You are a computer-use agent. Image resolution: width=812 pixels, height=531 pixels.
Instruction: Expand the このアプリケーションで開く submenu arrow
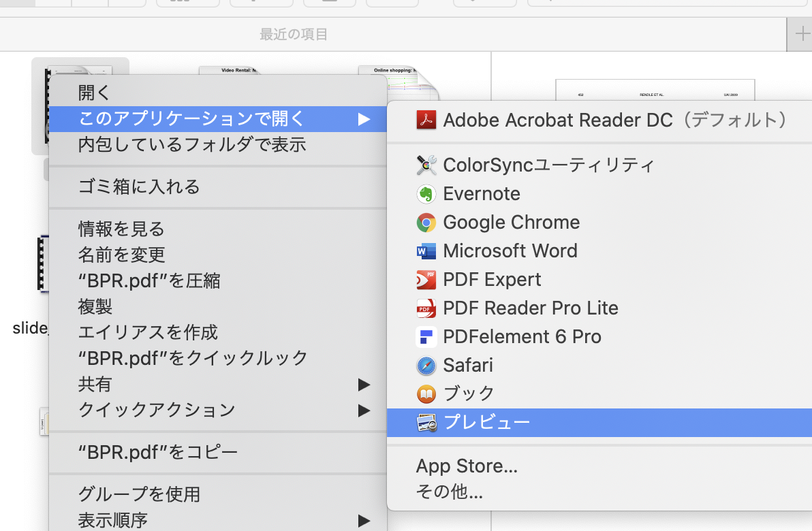tap(364, 120)
